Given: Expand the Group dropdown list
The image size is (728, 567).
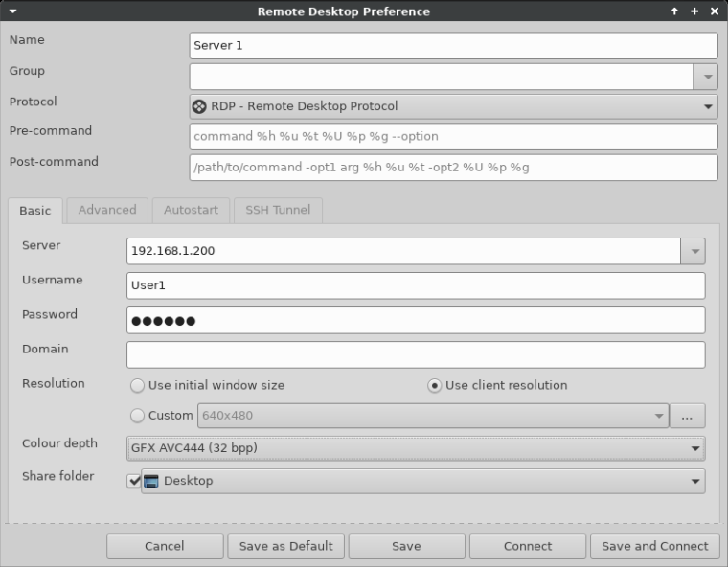Looking at the screenshot, I should pyautogui.click(x=705, y=77).
